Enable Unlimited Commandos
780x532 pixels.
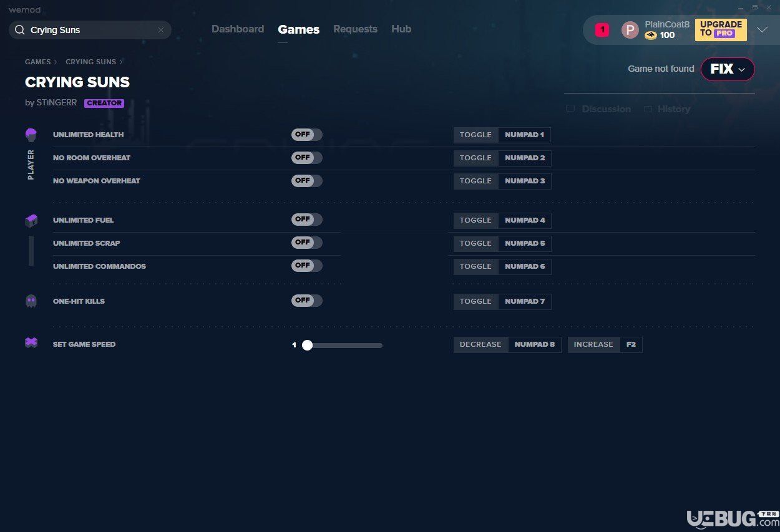pos(307,266)
